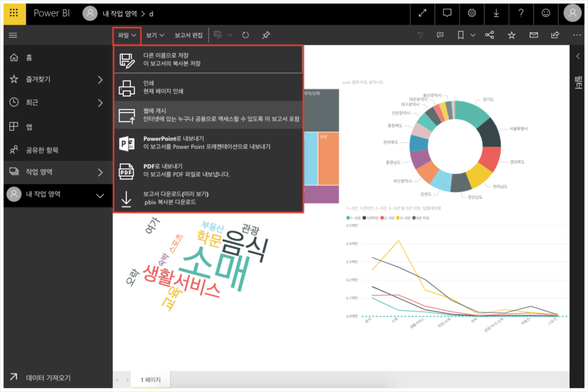The height and width of the screenshot is (392, 588).
Task: Open the help question mark icon
Action: (521, 14)
